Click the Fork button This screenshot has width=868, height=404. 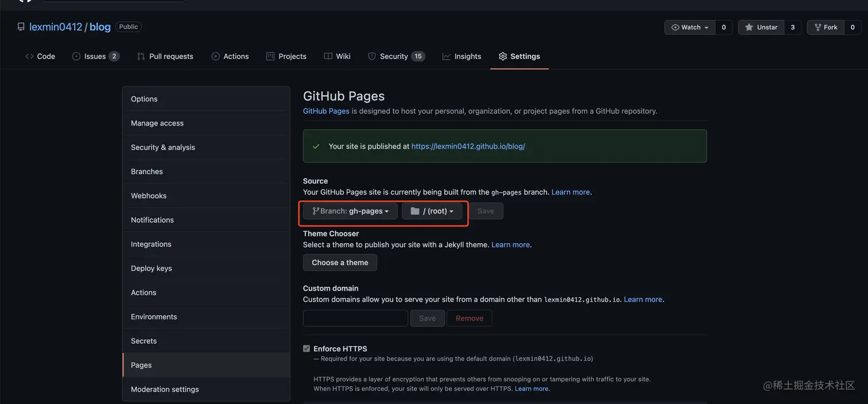tap(826, 27)
